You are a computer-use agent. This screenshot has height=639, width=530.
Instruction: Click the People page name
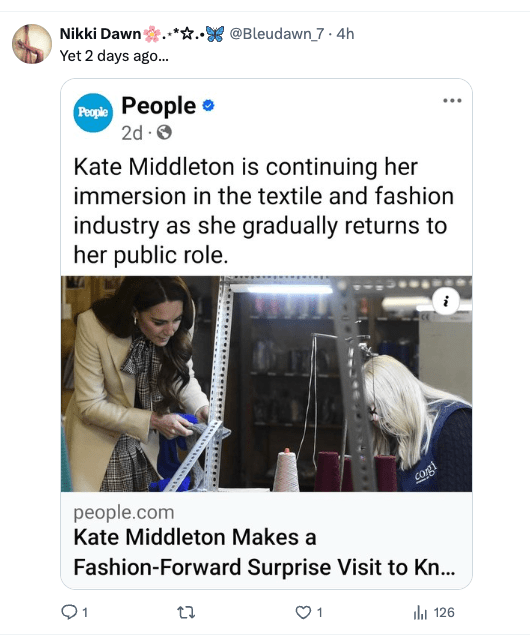[158, 106]
